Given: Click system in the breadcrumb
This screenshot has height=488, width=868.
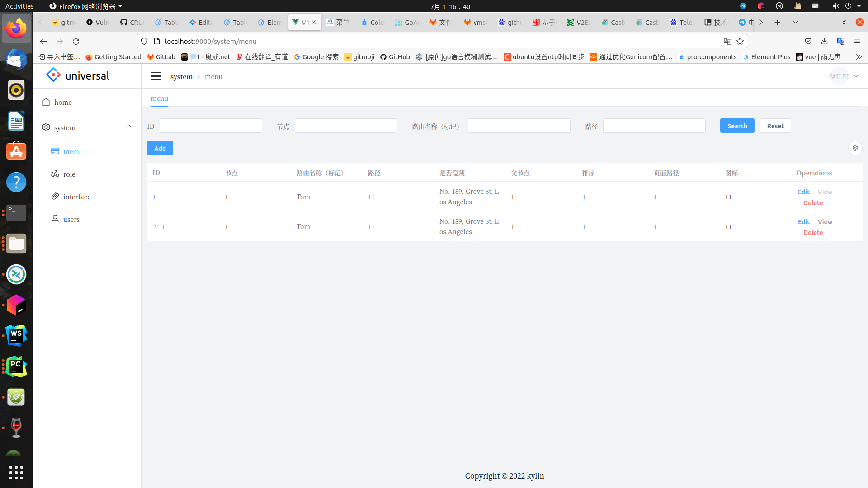Looking at the screenshot, I should point(181,76).
